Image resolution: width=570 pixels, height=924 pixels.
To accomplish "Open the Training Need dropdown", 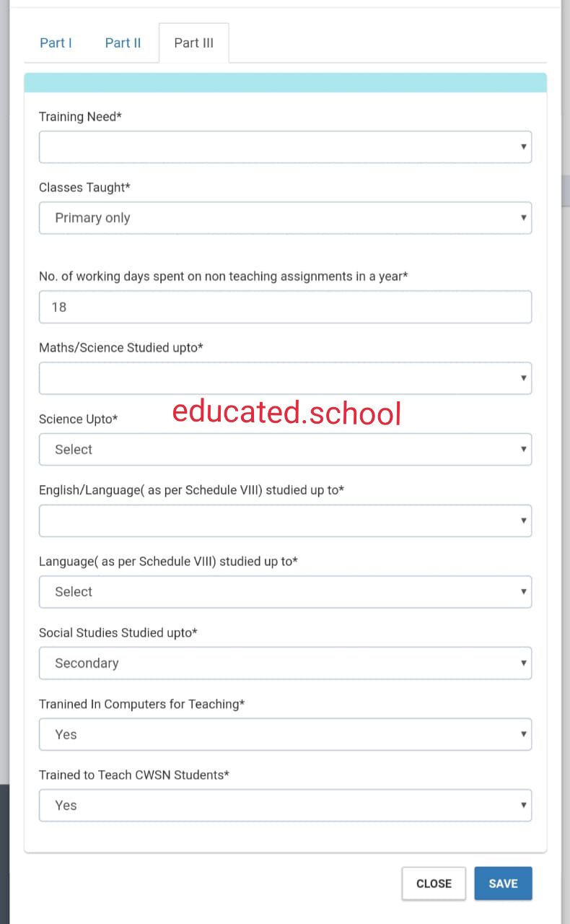I will (285, 147).
